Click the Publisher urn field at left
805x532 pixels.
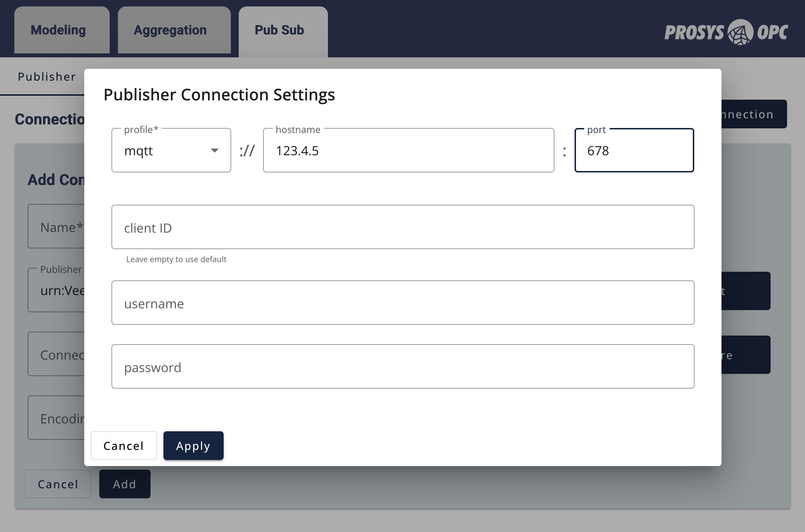(57, 290)
